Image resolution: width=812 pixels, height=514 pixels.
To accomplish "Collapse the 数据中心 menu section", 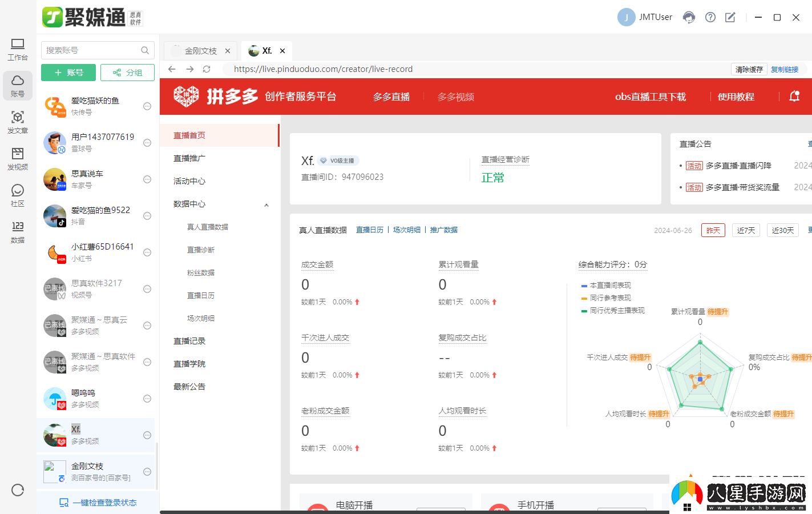I will (x=266, y=204).
